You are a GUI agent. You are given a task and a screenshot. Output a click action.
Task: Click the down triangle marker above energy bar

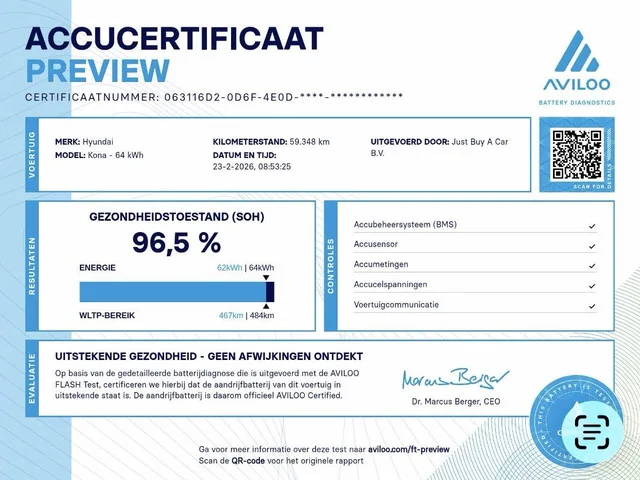coord(267,278)
